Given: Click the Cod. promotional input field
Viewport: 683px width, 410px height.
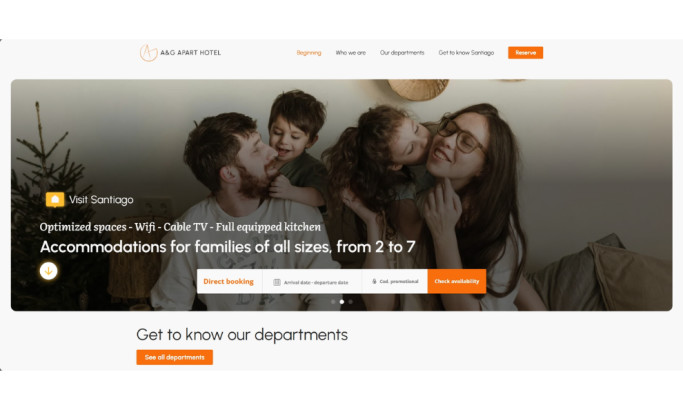Looking at the screenshot, I should [x=395, y=281].
